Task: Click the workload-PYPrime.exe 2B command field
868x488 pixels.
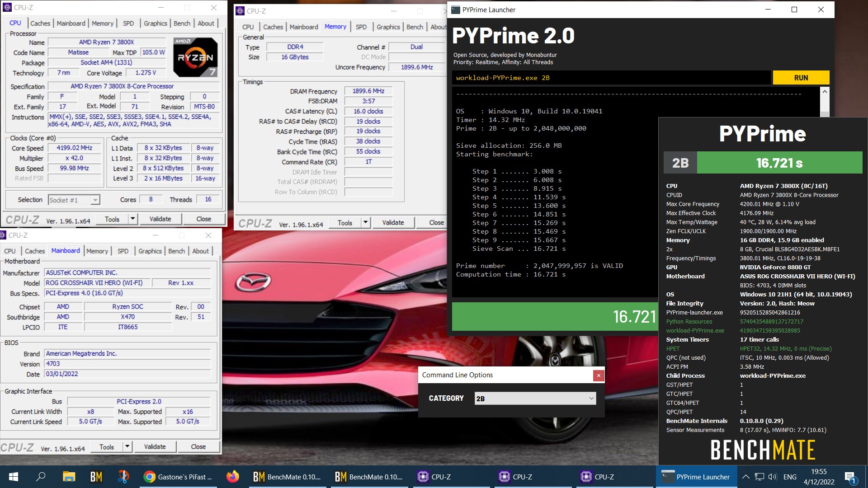Action: click(611, 78)
